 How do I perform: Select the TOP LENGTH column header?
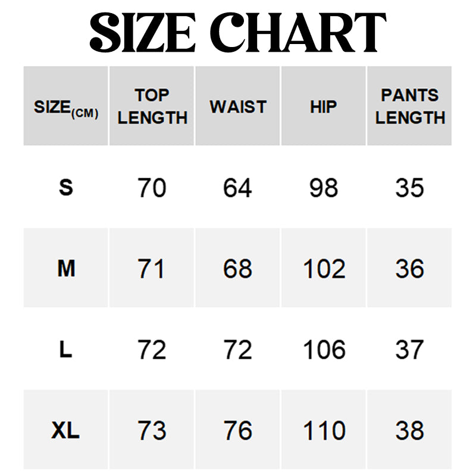pos(152,107)
